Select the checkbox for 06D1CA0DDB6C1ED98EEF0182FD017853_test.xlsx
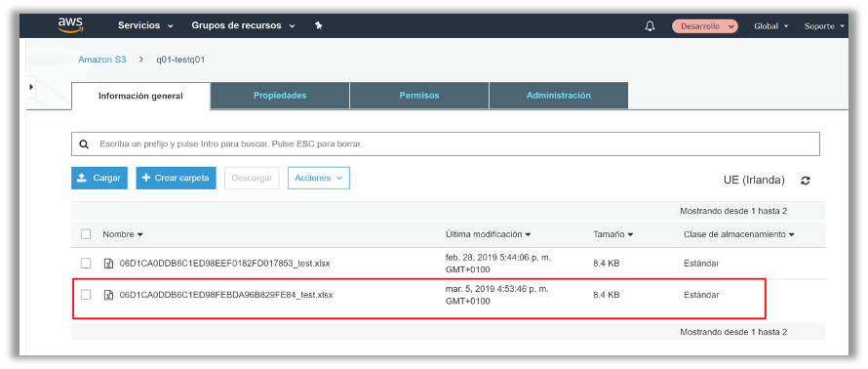 pos(86,264)
